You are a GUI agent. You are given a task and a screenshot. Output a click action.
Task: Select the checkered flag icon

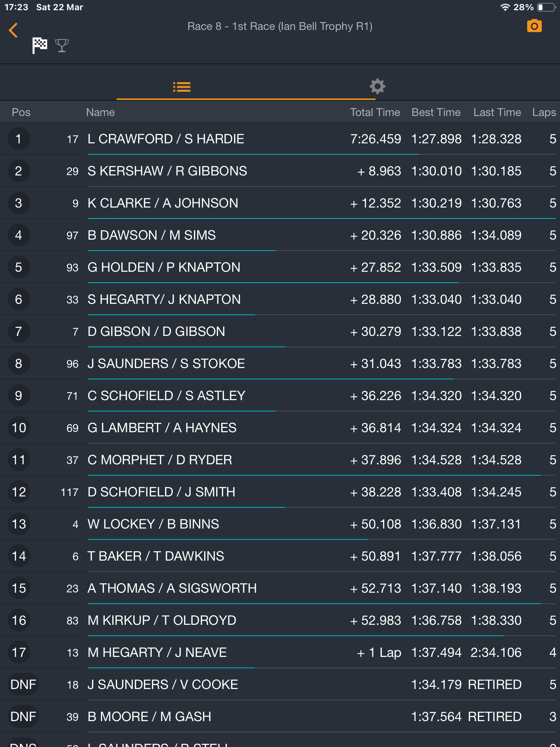pyautogui.click(x=40, y=46)
